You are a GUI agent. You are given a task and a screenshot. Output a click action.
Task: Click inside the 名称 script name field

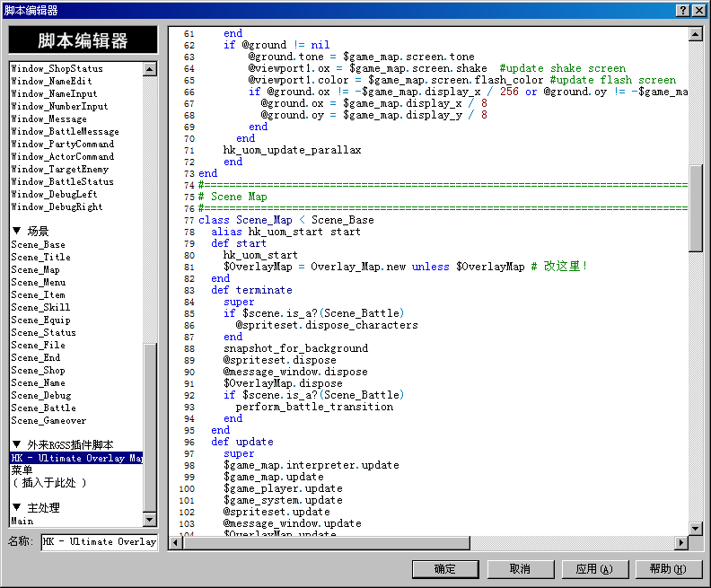pyautogui.click(x=100, y=541)
